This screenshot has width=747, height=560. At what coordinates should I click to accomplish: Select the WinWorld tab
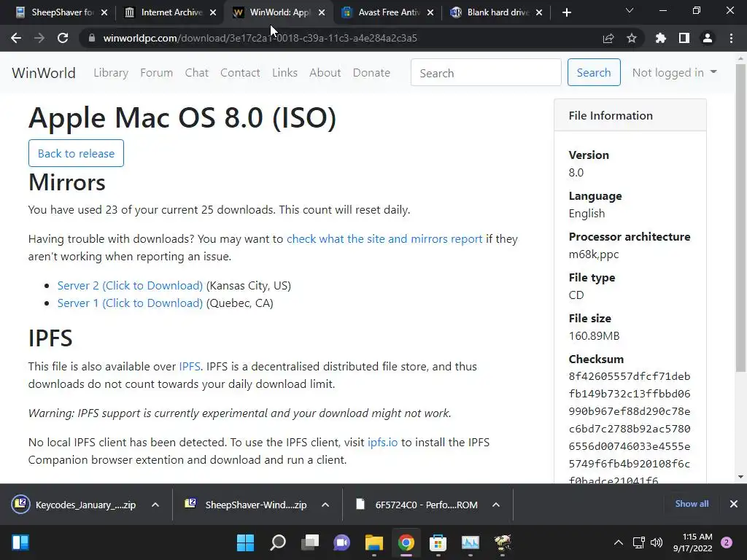point(279,12)
